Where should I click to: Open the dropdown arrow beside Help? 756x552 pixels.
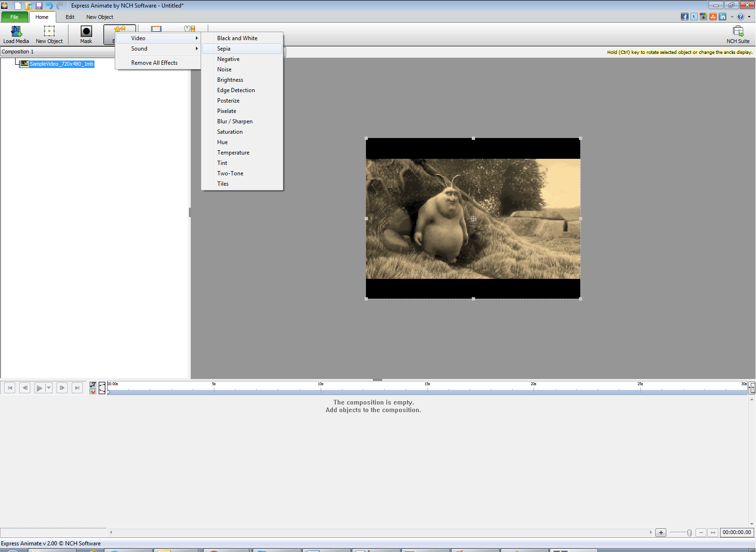(x=749, y=17)
